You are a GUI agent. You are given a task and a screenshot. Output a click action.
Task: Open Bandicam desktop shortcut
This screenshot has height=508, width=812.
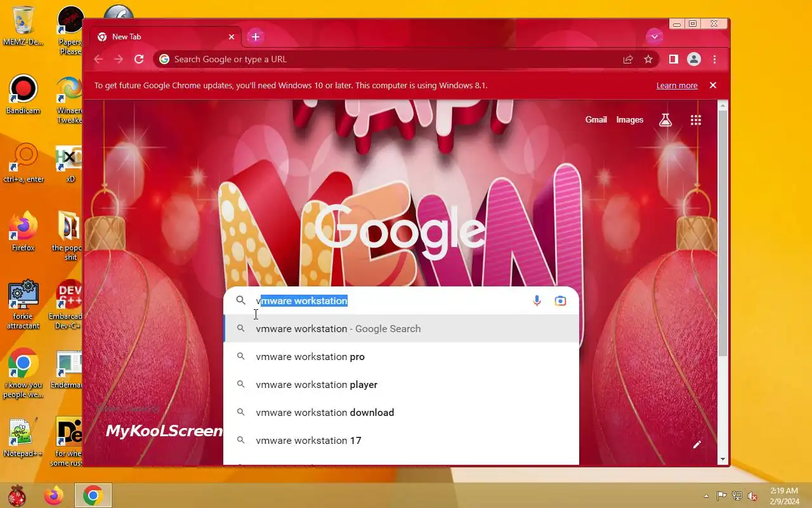(23, 95)
